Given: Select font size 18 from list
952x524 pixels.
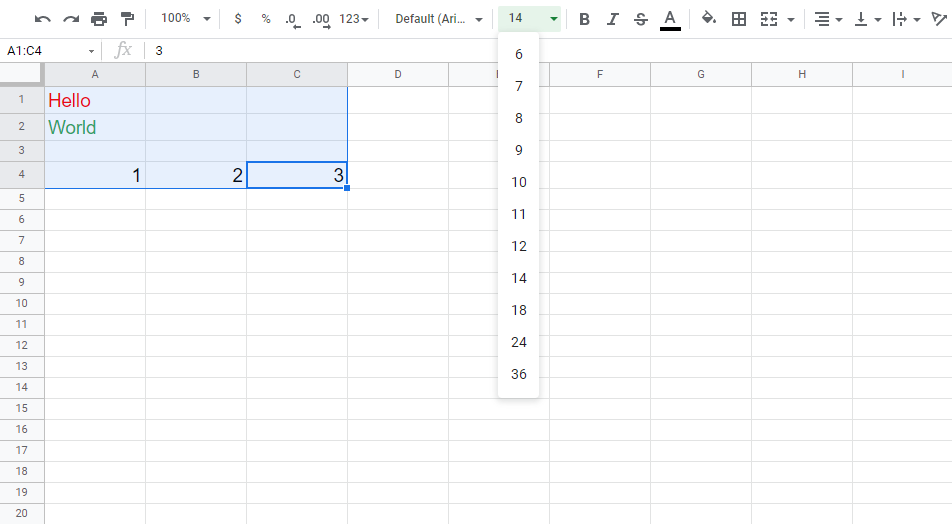Looking at the screenshot, I should click(518, 310).
